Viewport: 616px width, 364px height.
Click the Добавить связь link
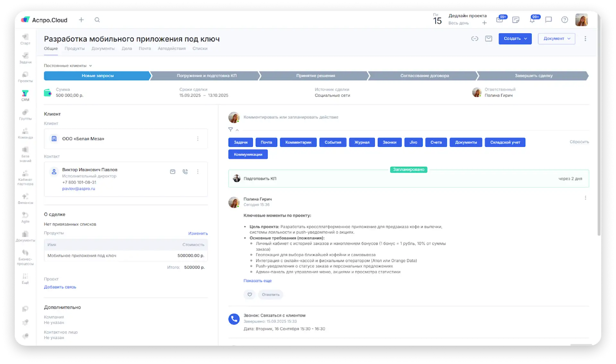tap(60, 287)
